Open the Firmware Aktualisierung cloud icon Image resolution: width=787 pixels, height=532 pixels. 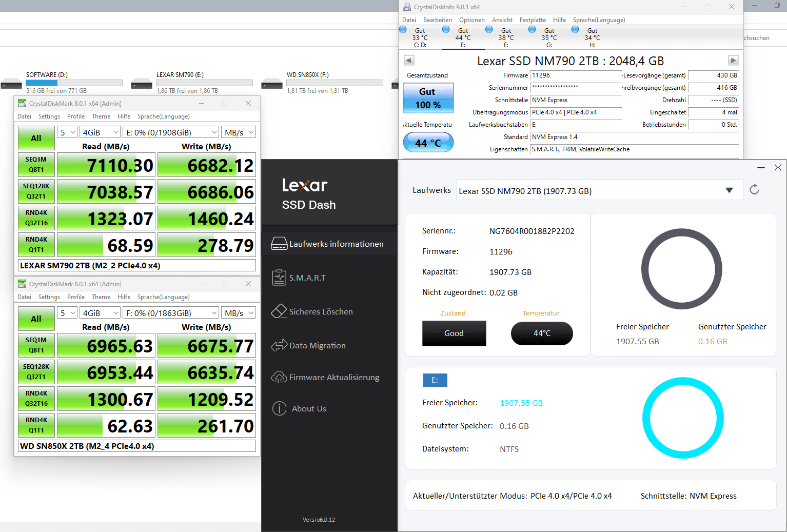[279, 377]
